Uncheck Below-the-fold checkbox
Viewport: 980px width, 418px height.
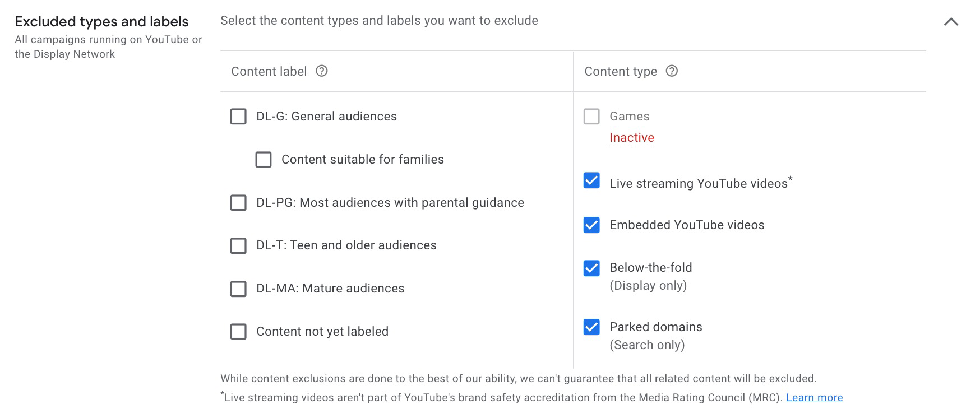click(591, 268)
